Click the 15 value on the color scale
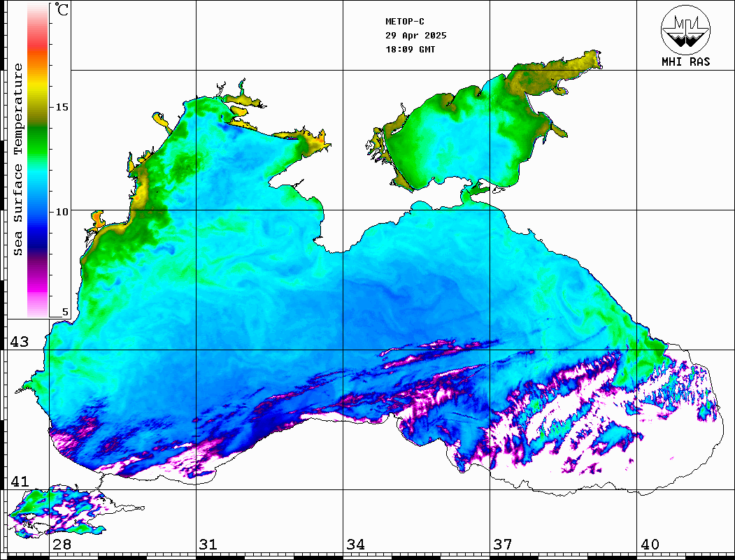The image size is (735, 560). coord(62,107)
